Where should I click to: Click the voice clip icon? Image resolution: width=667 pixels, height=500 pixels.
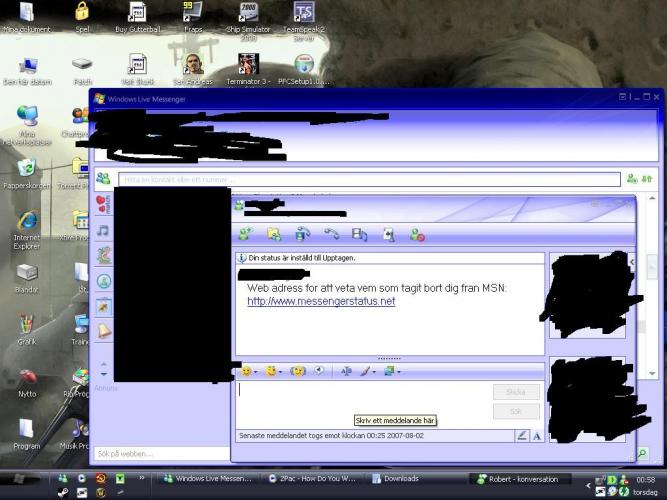pyautogui.click(x=319, y=371)
